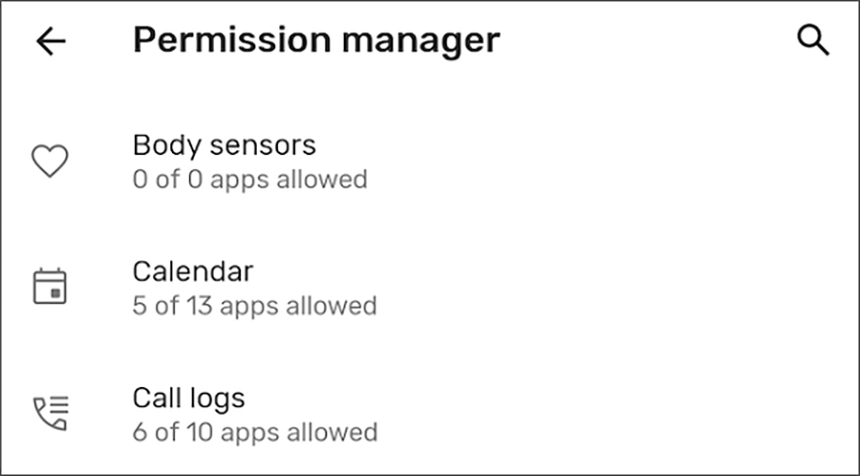Viewport: 860px width, 476px height.
Task: Click "6 of 10 apps allowed" text
Action: click(x=255, y=433)
